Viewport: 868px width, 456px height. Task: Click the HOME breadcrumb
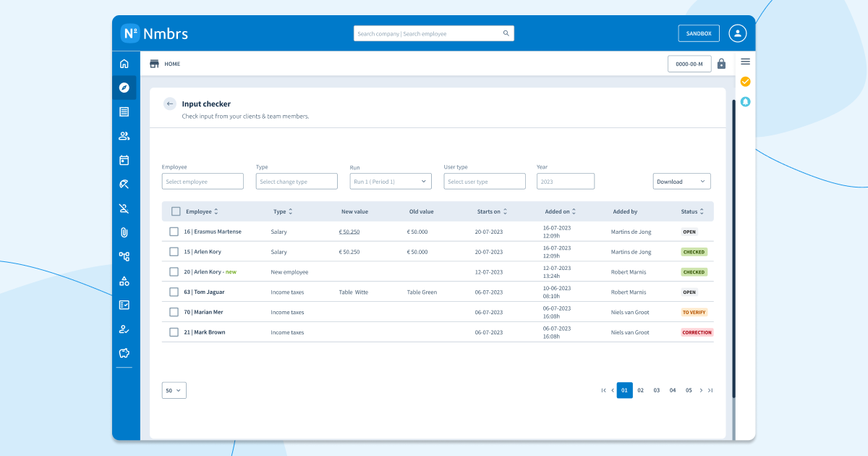[x=172, y=64]
